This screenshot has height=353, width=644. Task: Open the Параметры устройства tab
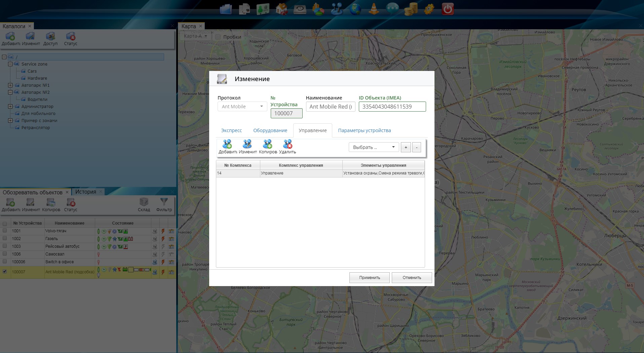click(364, 130)
